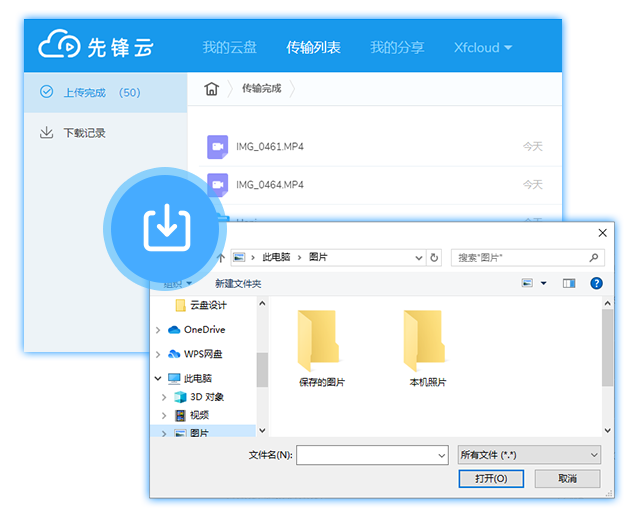Screen dimensions: 640x520
Task: Collapse the 此电脑 tree node
Action: (158, 378)
